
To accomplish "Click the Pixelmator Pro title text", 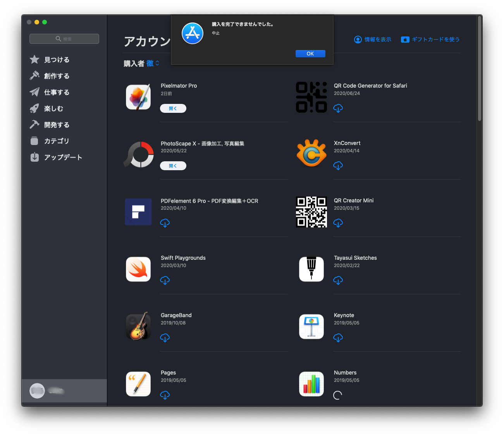I will [179, 86].
